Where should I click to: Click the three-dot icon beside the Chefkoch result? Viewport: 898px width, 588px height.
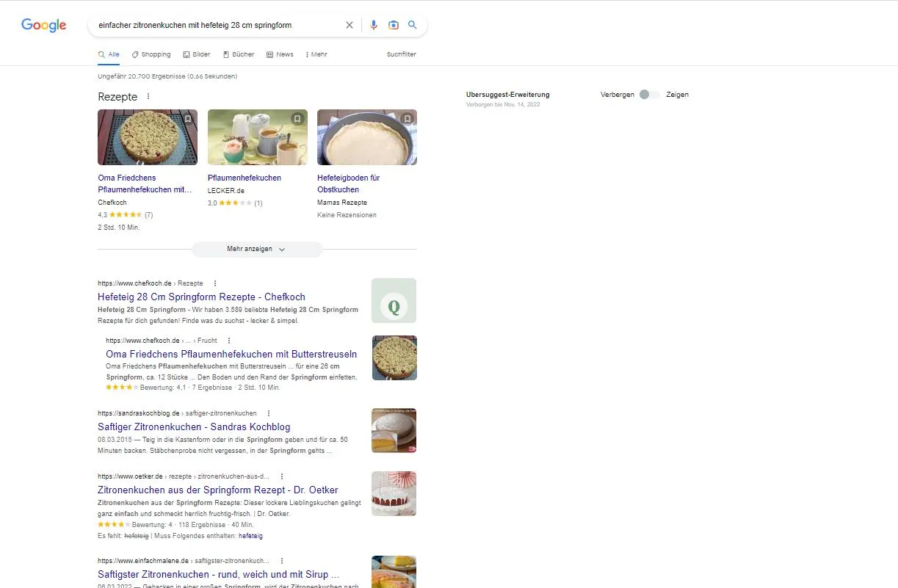pos(214,283)
